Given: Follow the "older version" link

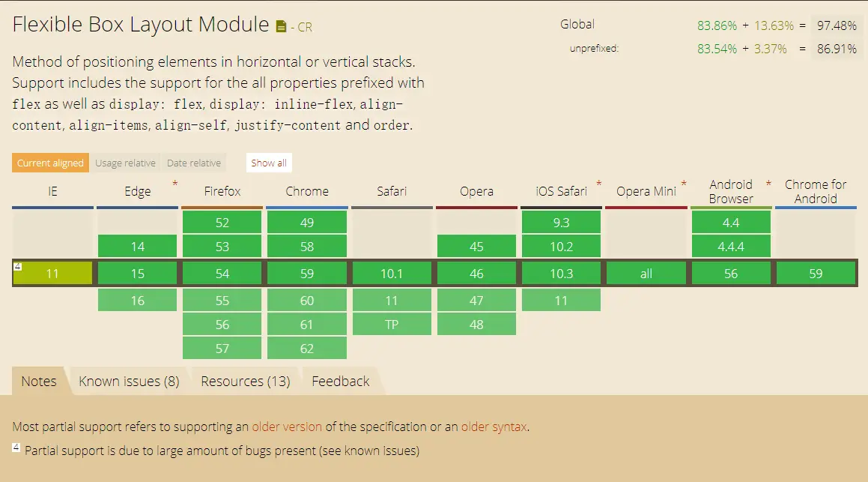Looking at the screenshot, I should coord(287,427).
